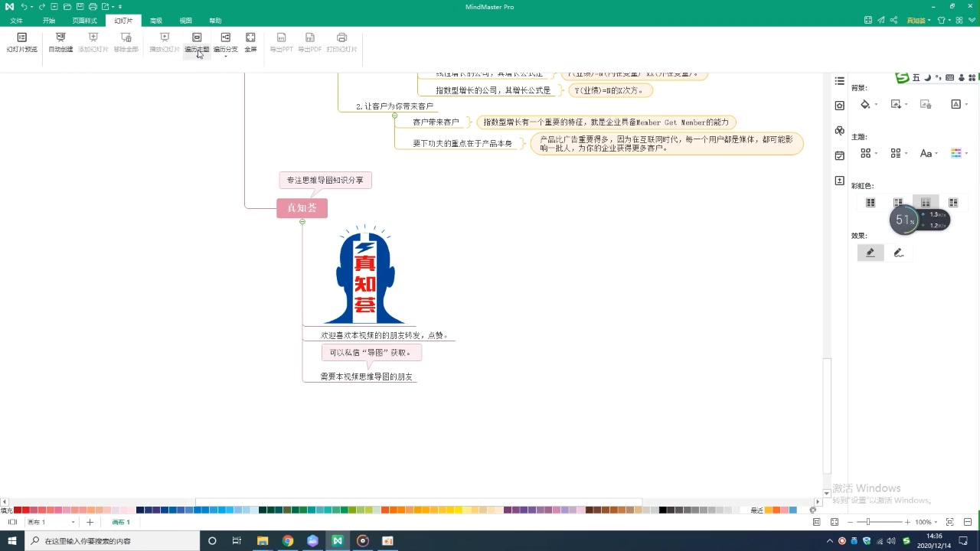This screenshot has width=980, height=551.
Task: Select 专注思维导图知识分享 callout
Action: (325, 181)
